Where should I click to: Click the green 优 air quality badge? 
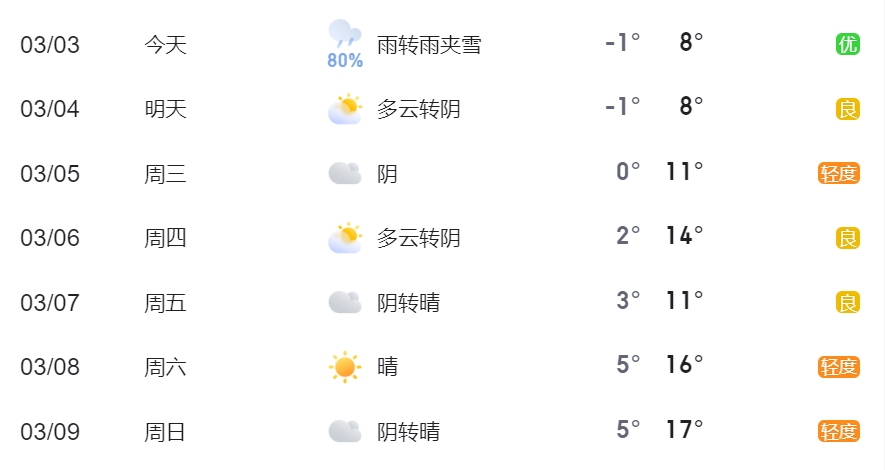point(848,44)
